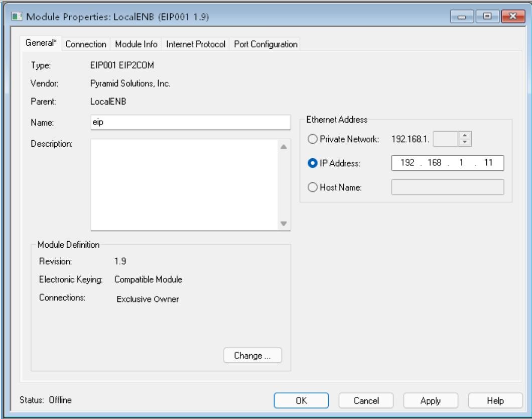532x419 pixels.
Task: Click Description scrollbar down arrow
Action: point(284,224)
